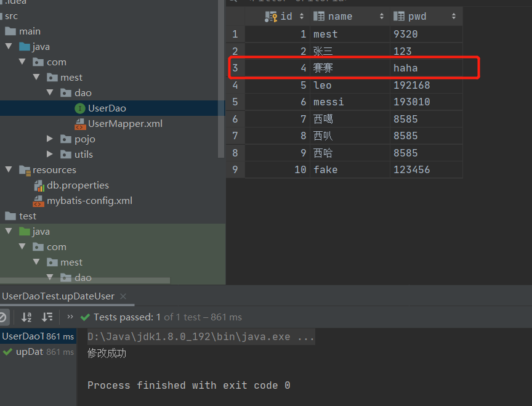
Task: Click the column icon beside name header
Action: 319,16
